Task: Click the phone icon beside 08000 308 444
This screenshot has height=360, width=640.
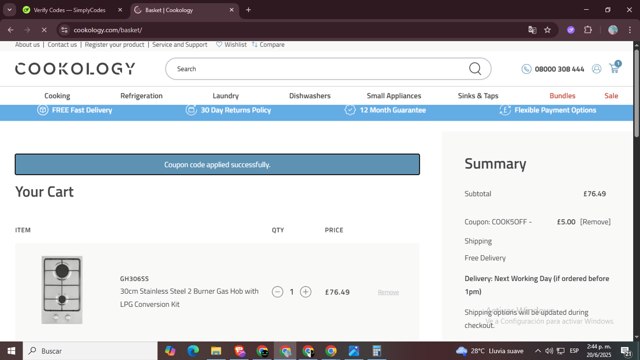Action: pos(526,69)
